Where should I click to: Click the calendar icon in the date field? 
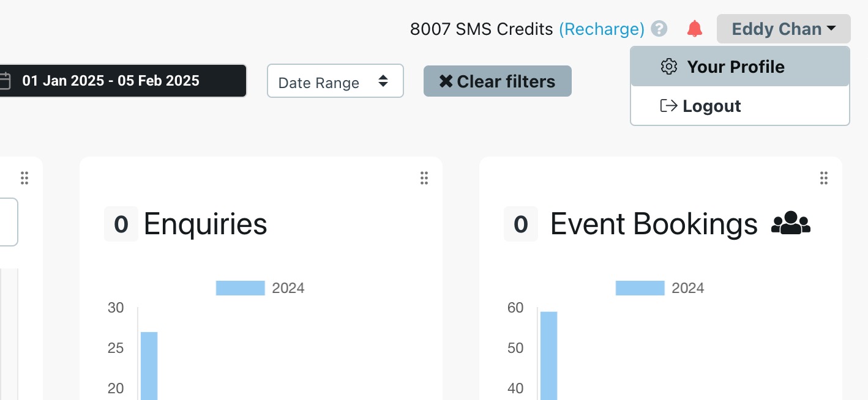(x=6, y=81)
